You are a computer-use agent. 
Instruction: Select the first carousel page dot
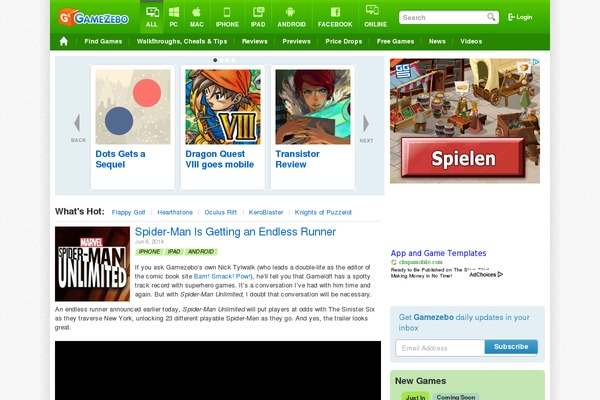pyautogui.click(x=215, y=60)
